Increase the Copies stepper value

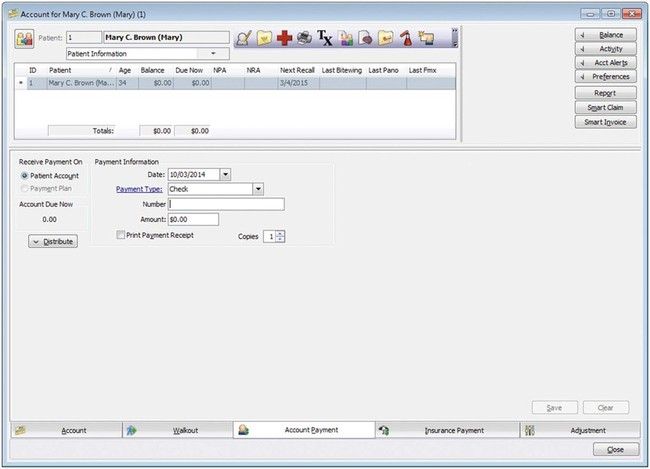pyautogui.click(x=280, y=234)
